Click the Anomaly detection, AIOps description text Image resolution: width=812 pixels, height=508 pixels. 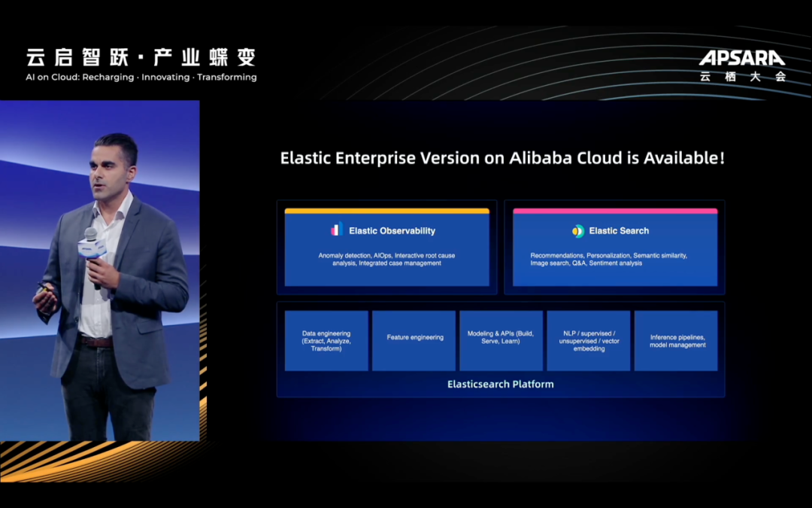click(387, 259)
